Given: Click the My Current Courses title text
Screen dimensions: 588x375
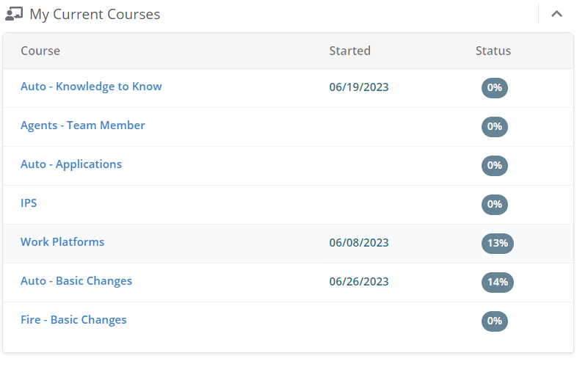Looking at the screenshot, I should [x=95, y=14].
